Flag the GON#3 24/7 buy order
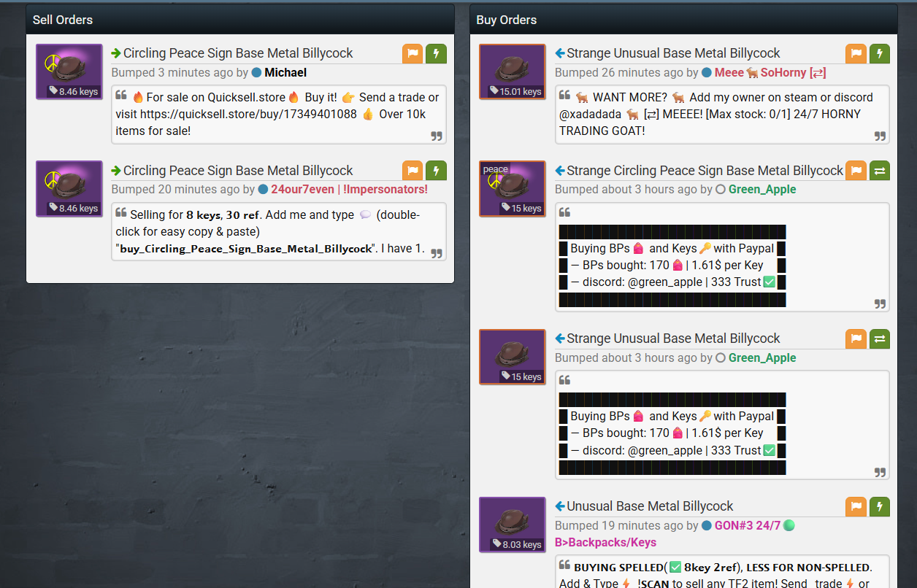Viewport: 917px width, 588px height. pyautogui.click(x=856, y=506)
